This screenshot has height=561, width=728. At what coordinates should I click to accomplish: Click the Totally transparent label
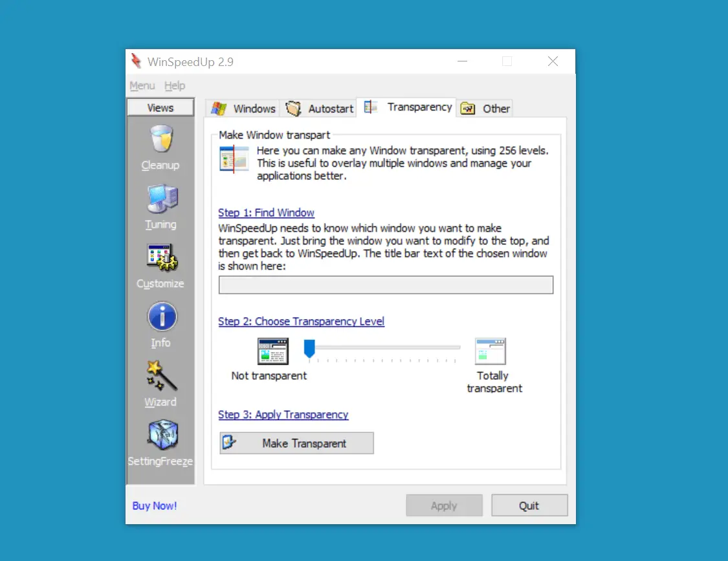click(494, 382)
